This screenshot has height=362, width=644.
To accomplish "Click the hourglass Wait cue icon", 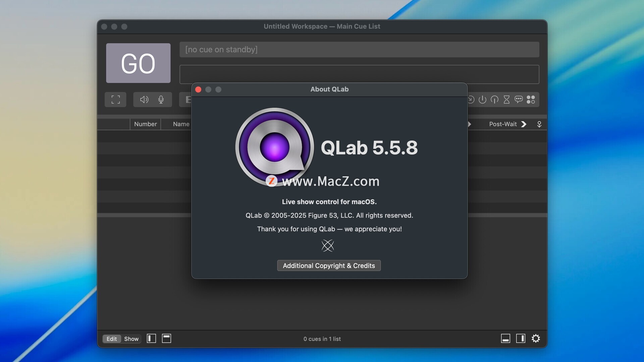I will pyautogui.click(x=506, y=100).
